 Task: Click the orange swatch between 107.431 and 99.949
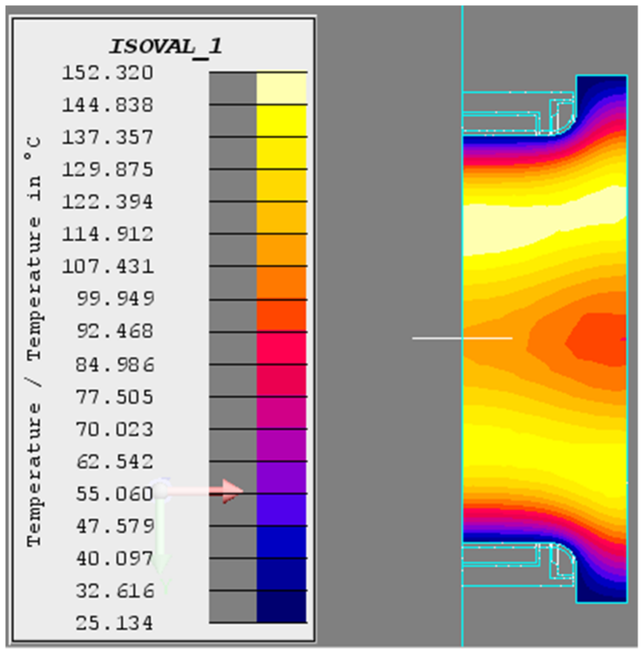[x=282, y=282]
